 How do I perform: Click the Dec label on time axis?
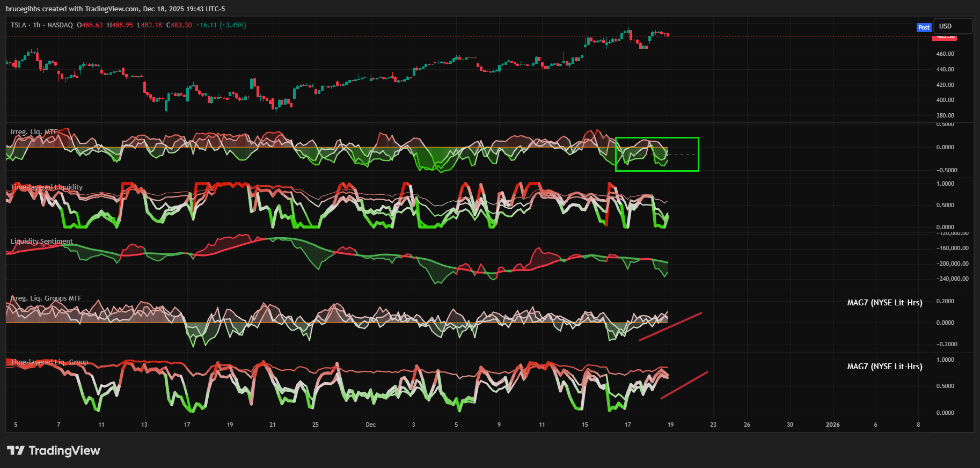(x=370, y=425)
